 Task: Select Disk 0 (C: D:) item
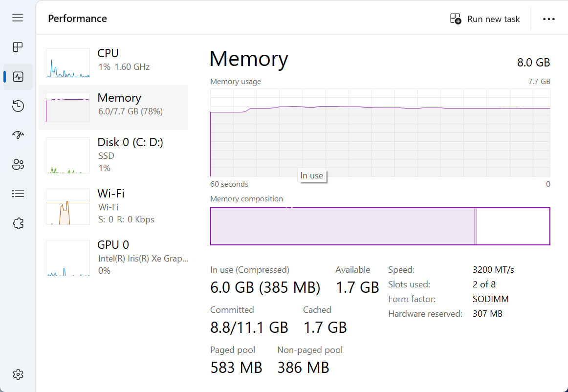pyautogui.click(x=113, y=154)
